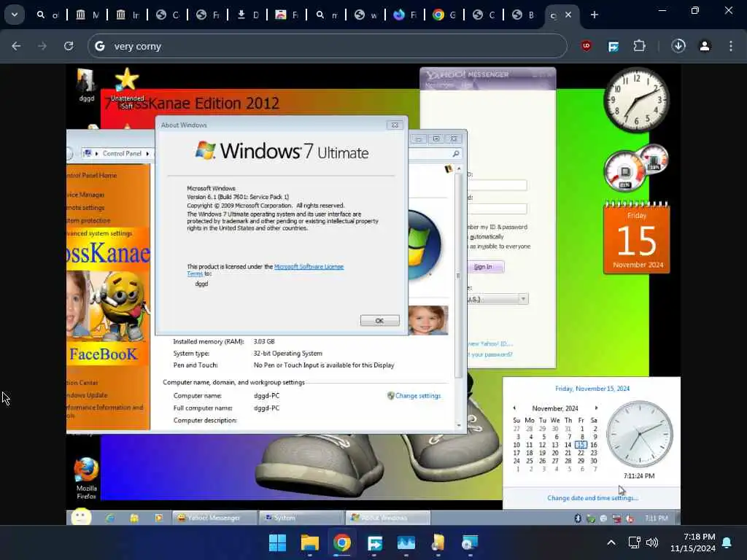Image resolution: width=747 pixels, height=560 pixels.
Task: Click Bluetooth icon in Windows 7 tray
Action: click(578, 518)
